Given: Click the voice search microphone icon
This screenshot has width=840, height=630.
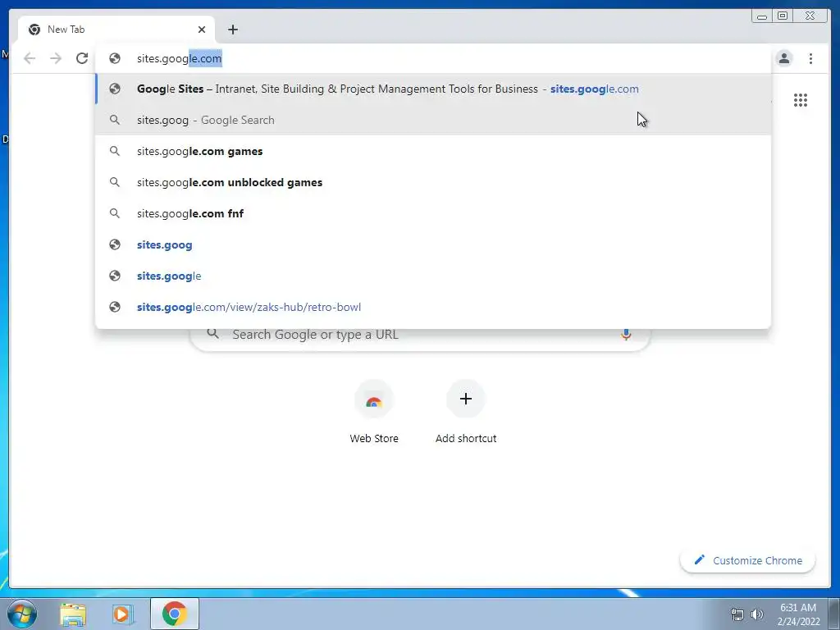Looking at the screenshot, I should tap(626, 335).
